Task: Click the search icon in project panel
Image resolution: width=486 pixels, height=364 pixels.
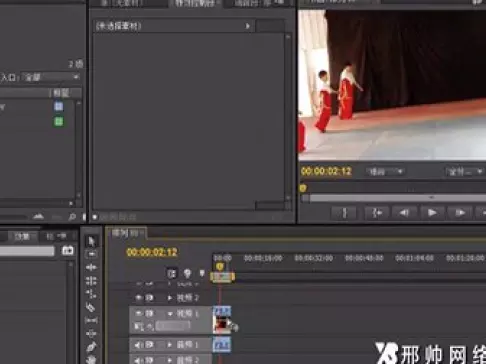Action: [72, 217]
